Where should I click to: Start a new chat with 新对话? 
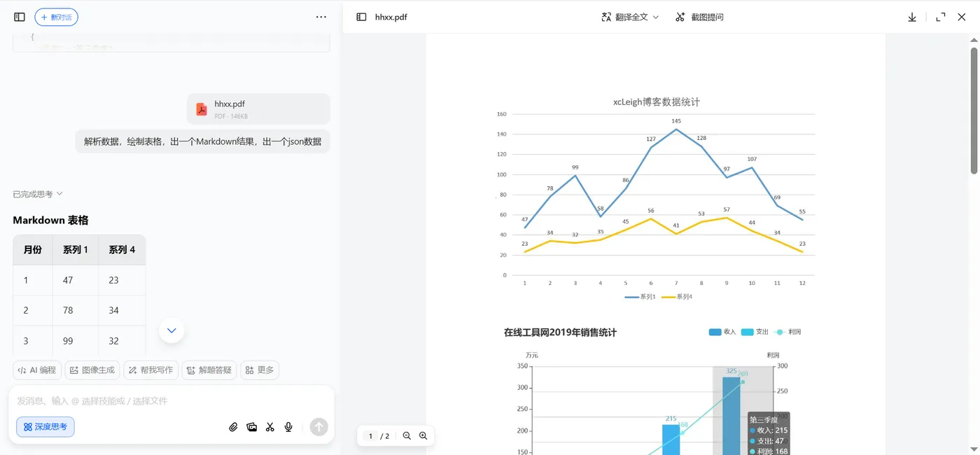56,17
